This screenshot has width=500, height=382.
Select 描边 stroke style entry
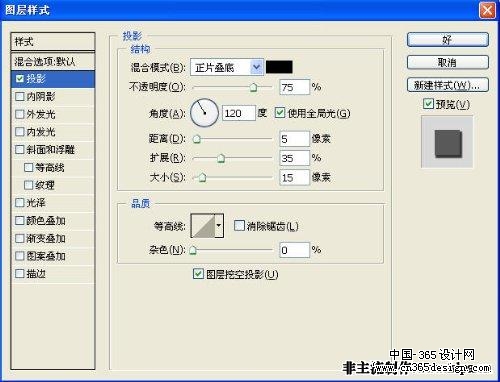(x=53, y=274)
